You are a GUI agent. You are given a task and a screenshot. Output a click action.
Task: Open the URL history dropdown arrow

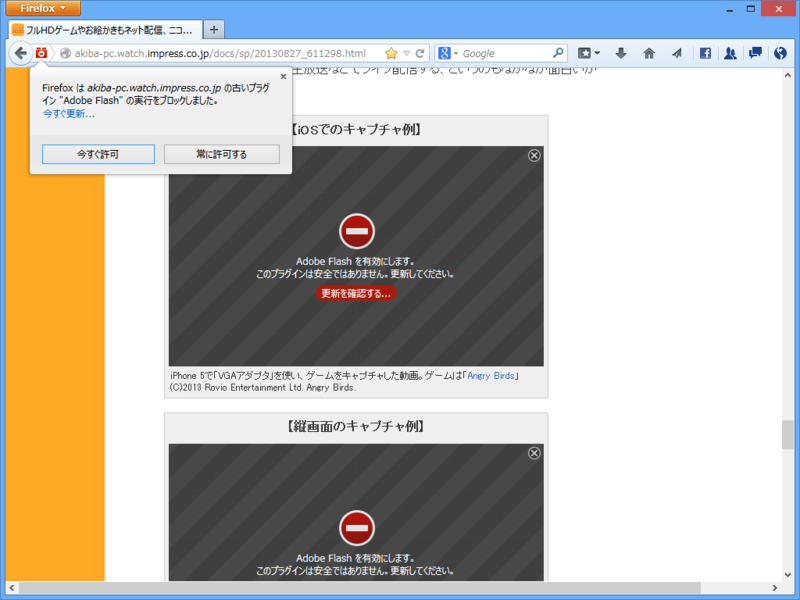pos(407,53)
